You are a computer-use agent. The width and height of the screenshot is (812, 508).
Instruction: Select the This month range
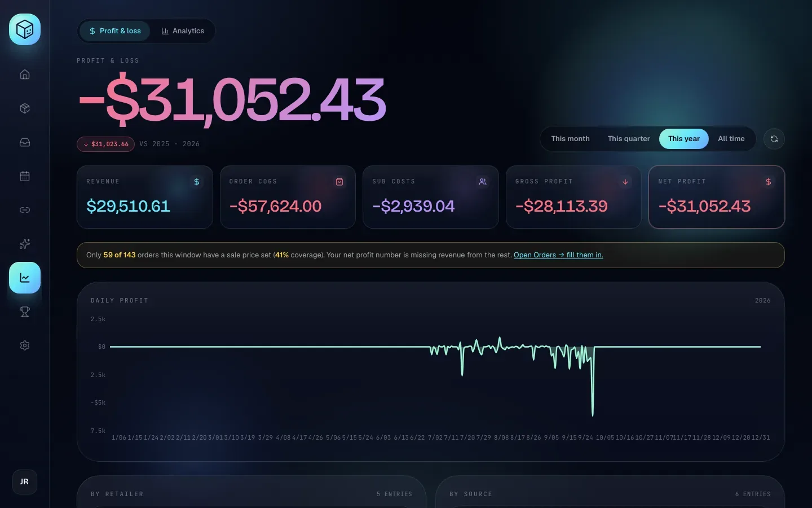pyautogui.click(x=570, y=139)
